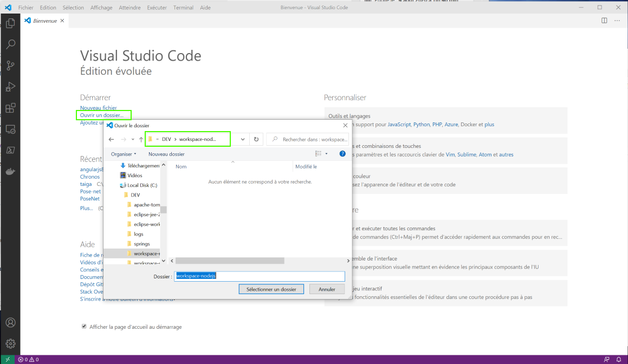This screenshot has height=364, width=628.
Task: Open the Run and Debug view
Action: point(10,87)
